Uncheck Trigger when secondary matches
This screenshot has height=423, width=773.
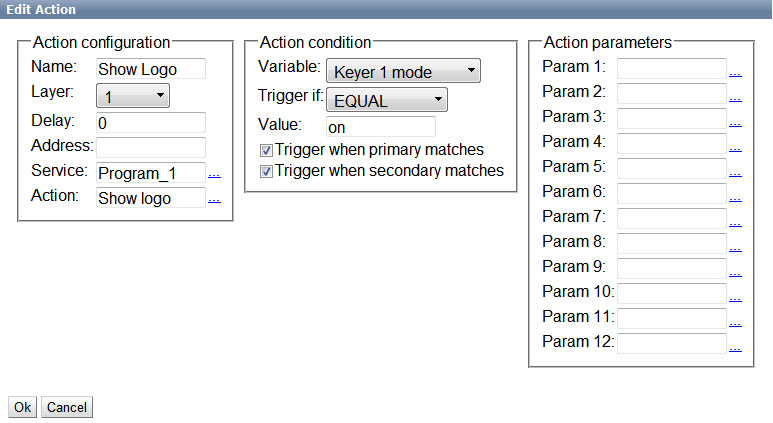click(x=266, y=171)
